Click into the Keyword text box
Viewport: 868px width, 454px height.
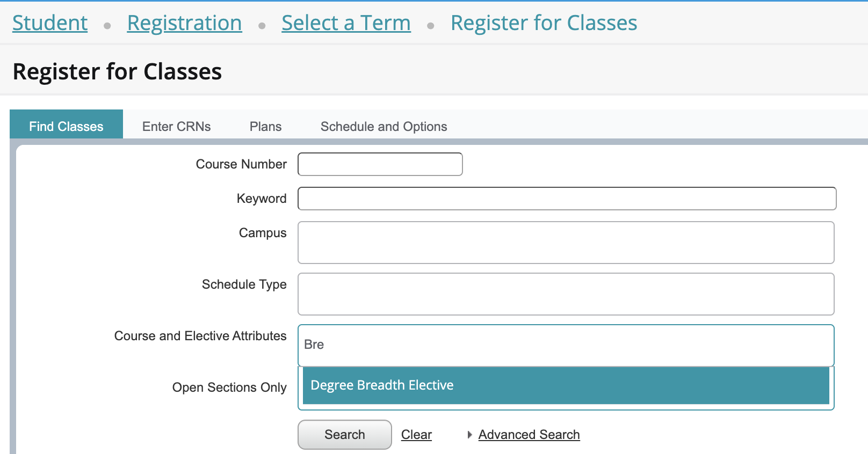[567, 199]
